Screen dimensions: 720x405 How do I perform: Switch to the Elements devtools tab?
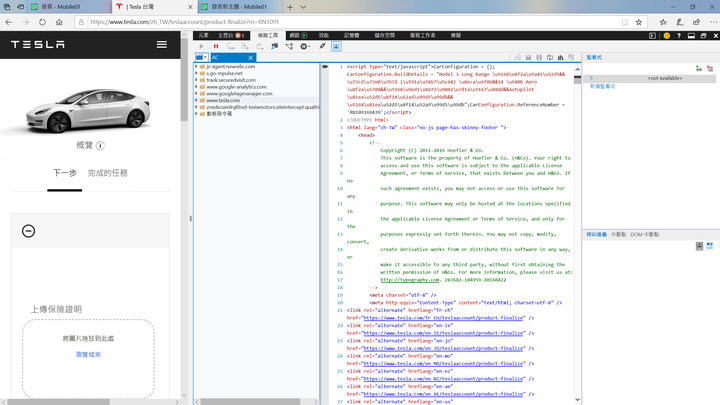coord(203,35)
